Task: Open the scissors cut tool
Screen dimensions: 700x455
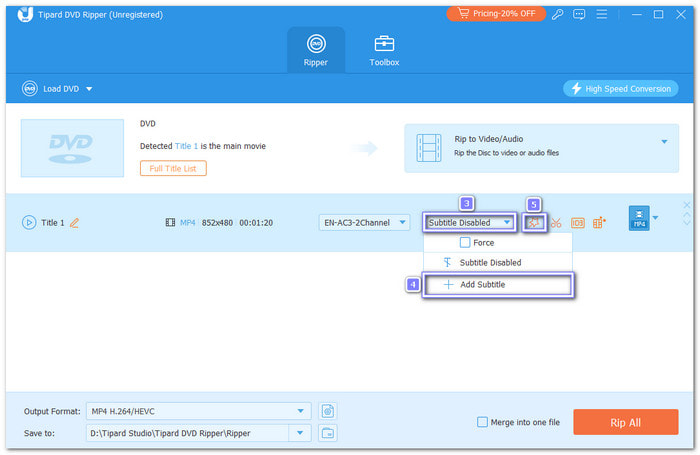Action: (x=556, y=222)
